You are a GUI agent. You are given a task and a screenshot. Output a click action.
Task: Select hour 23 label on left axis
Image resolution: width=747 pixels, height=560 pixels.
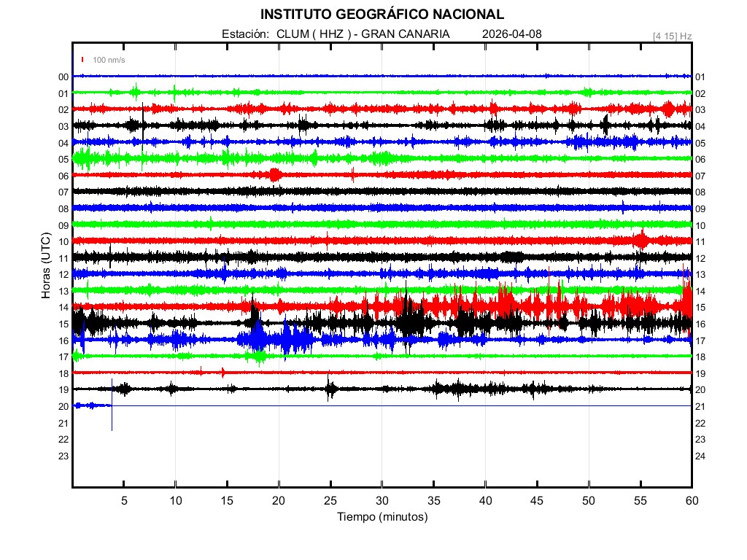click(63, 456)
